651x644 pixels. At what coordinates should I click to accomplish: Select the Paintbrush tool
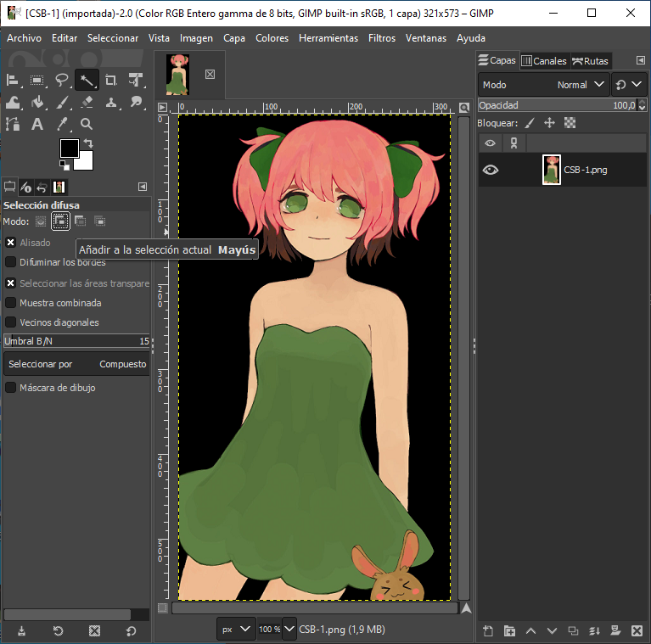(x=62, y=102)
